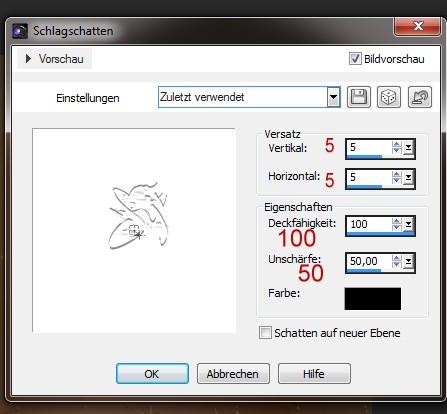This screenshot has width=447, height=414.
Task: Decrease Vertikal offset with down arrow
Action: click(x=397, y=151)
